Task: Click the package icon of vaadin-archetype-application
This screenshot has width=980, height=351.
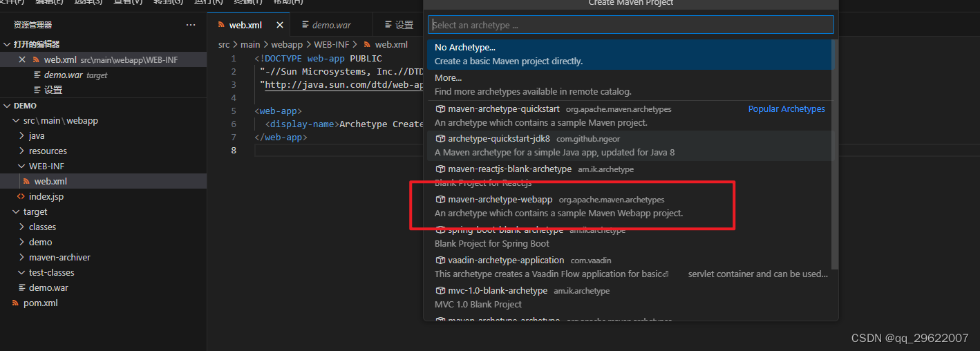Action: (x=440, y=260)
